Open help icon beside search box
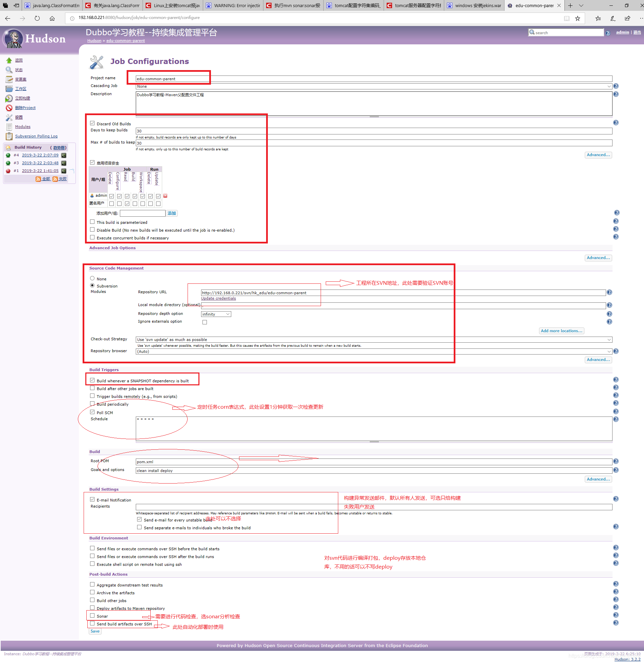This screenshot has width=644, height=662. [x=608, y=33]
